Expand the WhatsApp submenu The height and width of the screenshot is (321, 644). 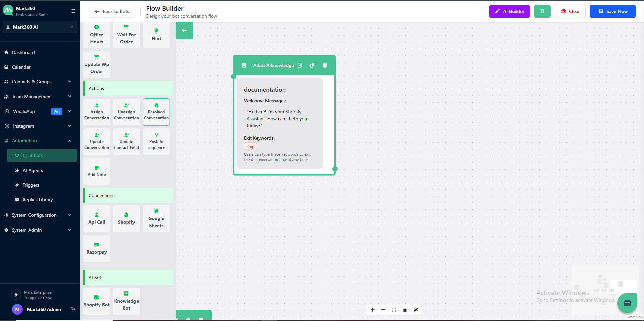(70, 111)
